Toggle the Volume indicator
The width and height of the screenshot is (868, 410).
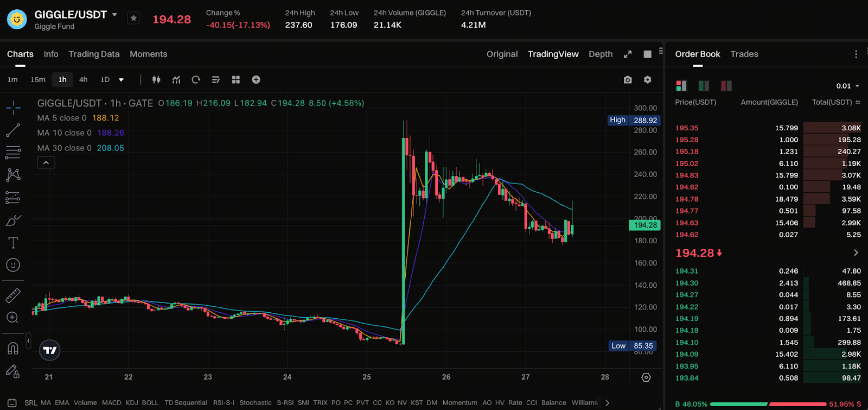pos(85,403)
